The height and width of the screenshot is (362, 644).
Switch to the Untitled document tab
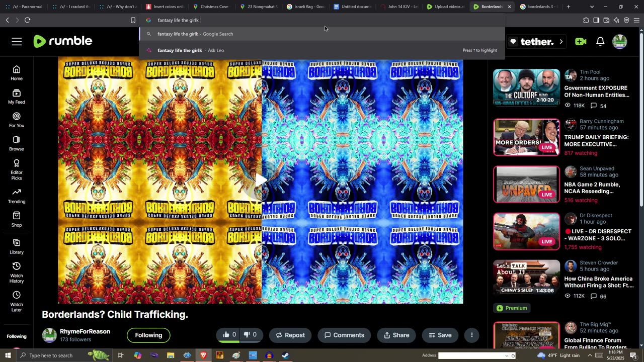[352, 7]
